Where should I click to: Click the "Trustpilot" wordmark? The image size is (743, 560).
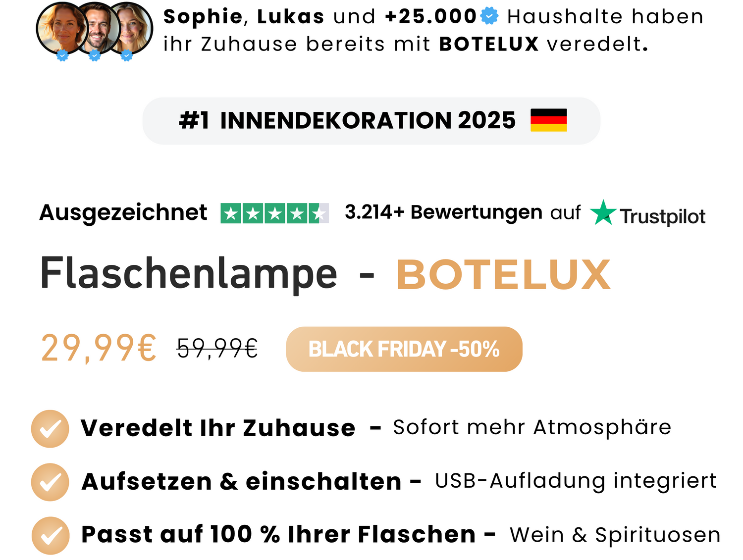[x=662, y=217]
